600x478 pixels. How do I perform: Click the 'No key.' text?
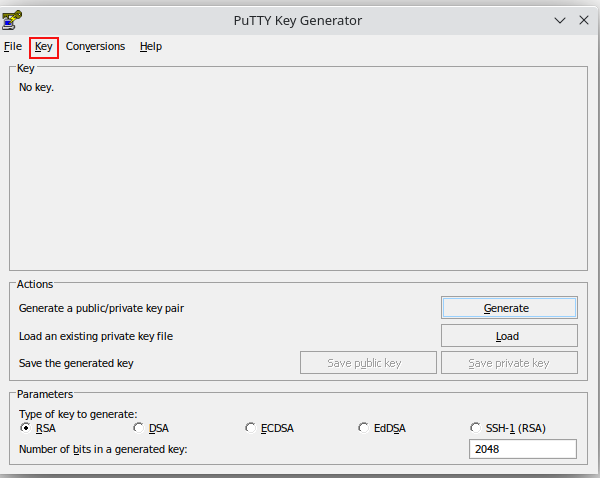point(36,87)
